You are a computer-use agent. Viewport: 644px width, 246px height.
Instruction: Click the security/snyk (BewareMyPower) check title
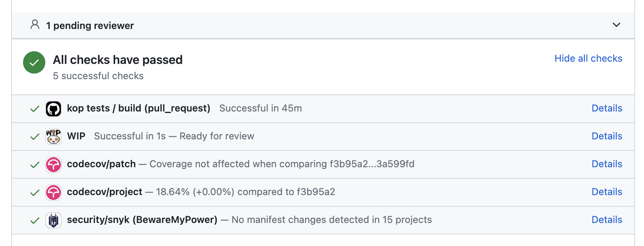click(x=142, y=220)
